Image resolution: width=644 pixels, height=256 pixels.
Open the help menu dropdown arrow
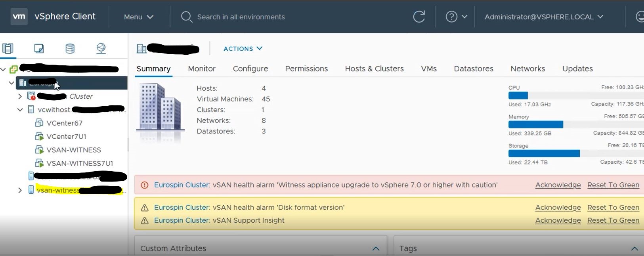click(x=464, y=17)
